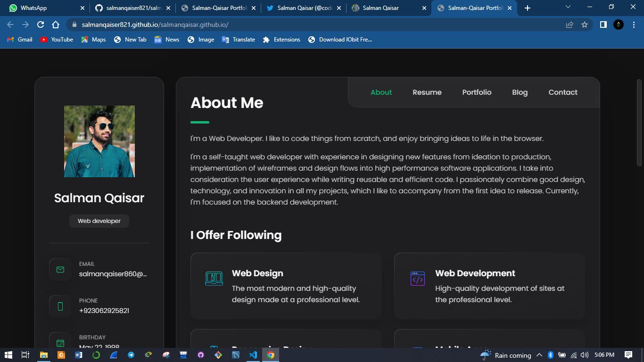Open a new browser tab

[x=528, y=8]
